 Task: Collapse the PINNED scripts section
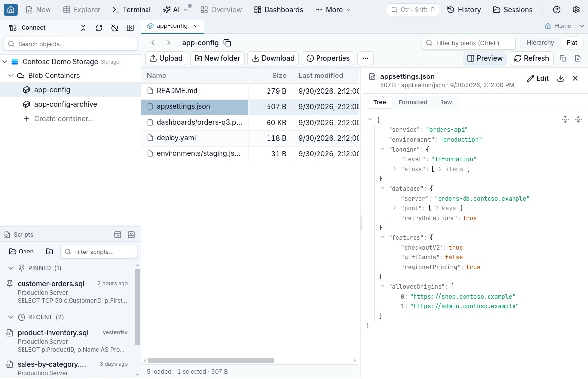[x=11, y=268]
